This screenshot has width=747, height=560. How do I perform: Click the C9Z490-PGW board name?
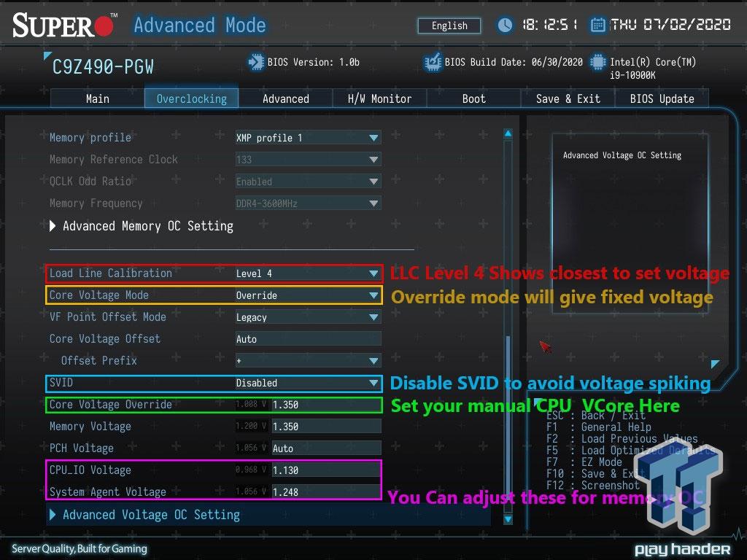pyautogui.click(x=103, y=67)
